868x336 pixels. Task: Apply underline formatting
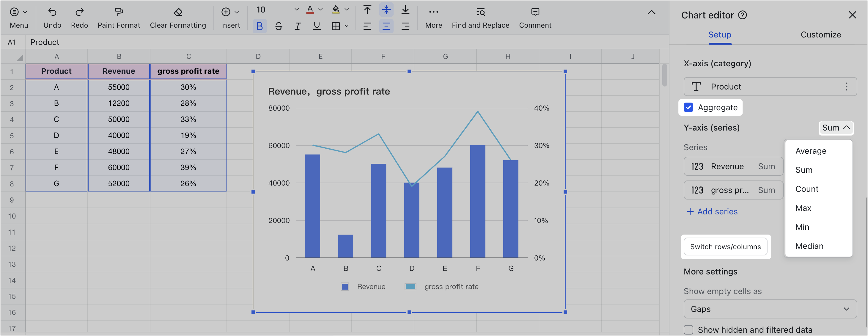(x=317, y=26)
